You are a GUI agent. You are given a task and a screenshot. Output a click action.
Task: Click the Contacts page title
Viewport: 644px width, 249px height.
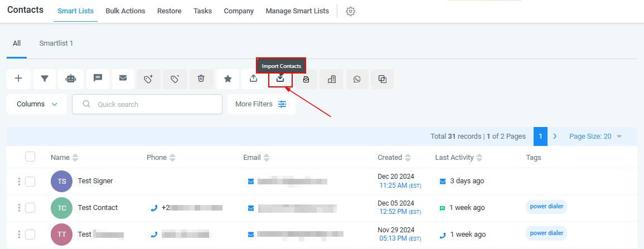tap(26, 10)
